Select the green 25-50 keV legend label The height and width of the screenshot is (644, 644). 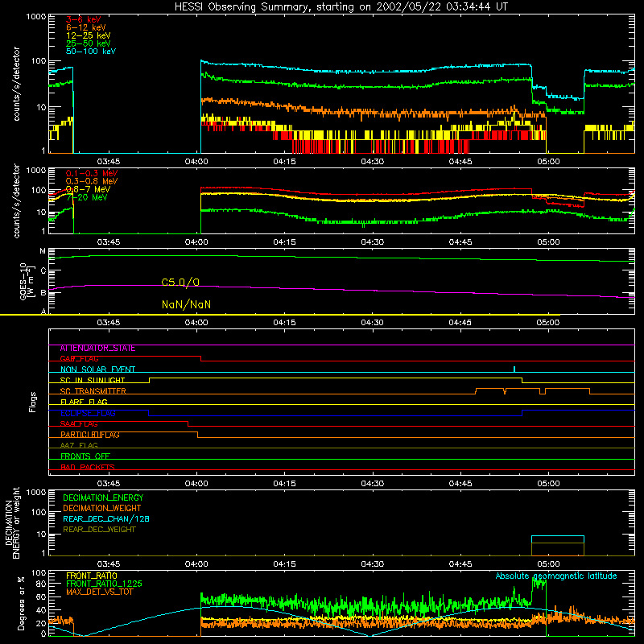pyautogui.click(x=89, y=43)
